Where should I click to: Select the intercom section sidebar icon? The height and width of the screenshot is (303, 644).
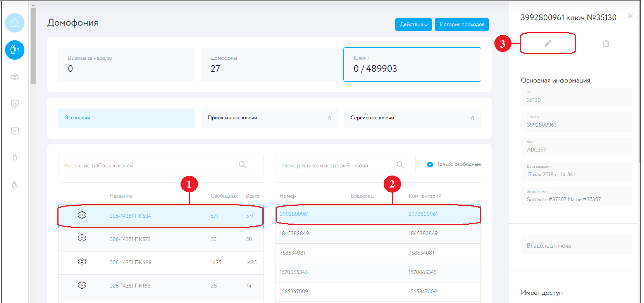tap(15, 50)
